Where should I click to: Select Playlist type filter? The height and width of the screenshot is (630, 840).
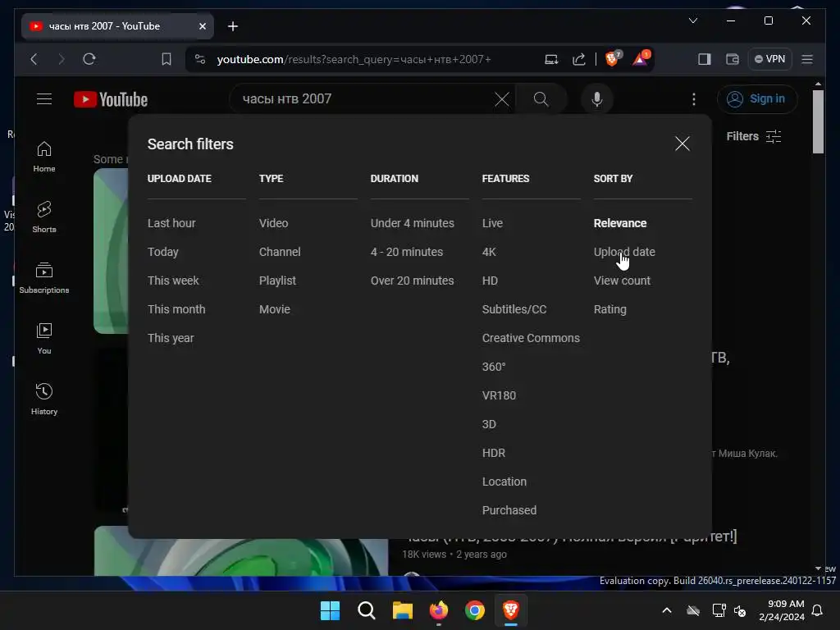coord(277,281)
